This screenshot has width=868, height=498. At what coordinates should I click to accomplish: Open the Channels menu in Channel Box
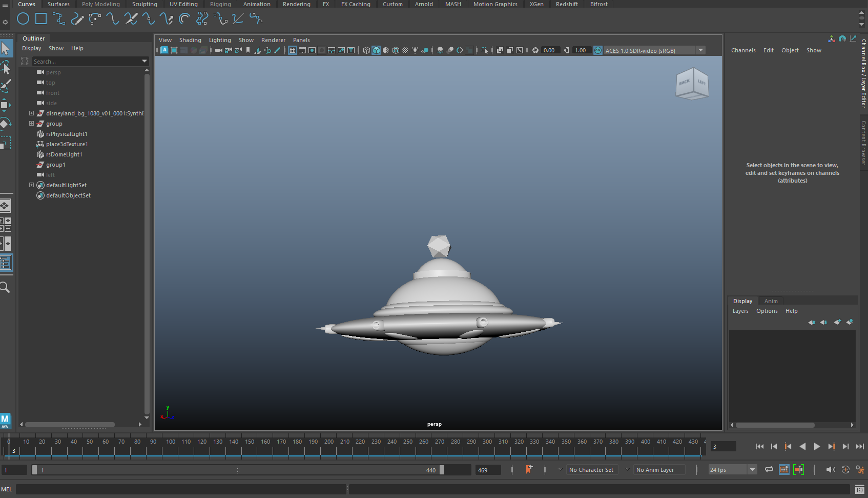click(743, 50)
